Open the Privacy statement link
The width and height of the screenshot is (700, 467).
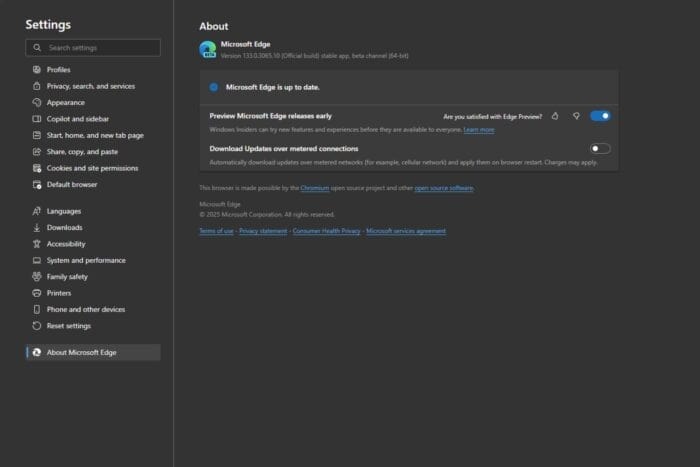coord(262,231)
